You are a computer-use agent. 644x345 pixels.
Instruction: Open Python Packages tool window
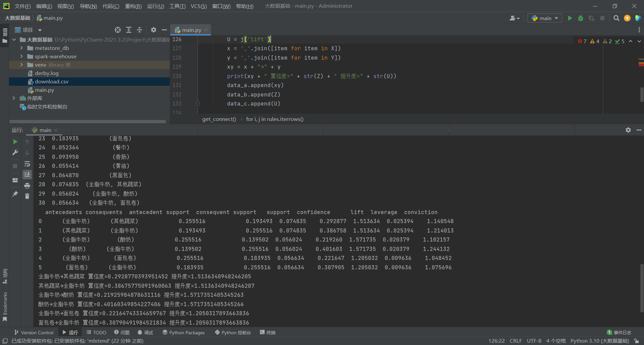tap(184, 333)
